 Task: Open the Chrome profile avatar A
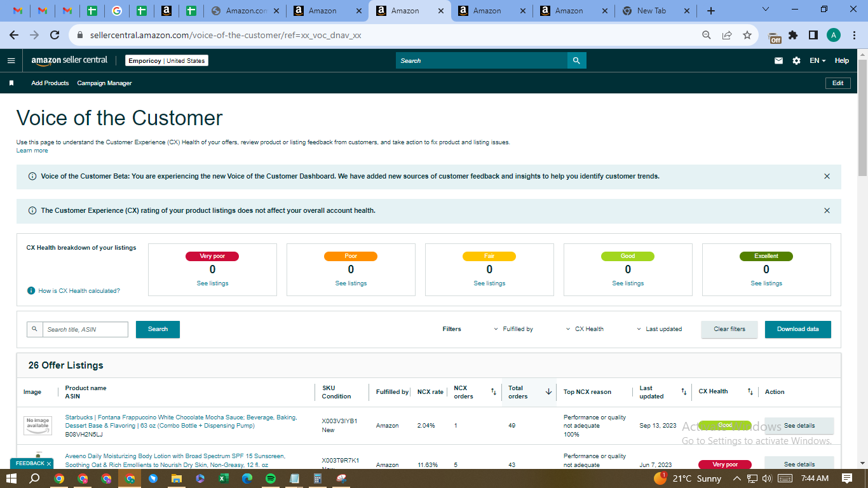[x=834, y=35]
